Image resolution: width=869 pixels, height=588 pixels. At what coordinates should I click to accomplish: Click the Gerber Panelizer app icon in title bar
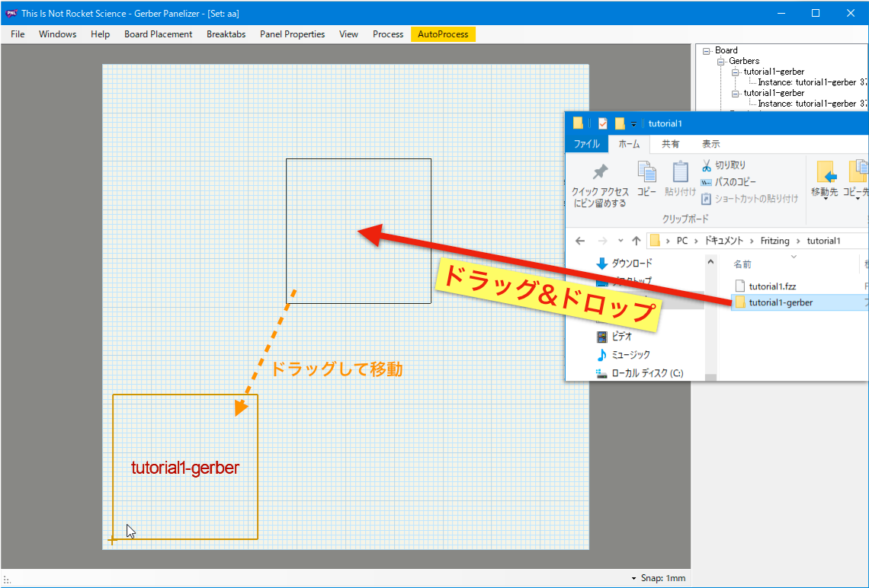pos(11,13)
